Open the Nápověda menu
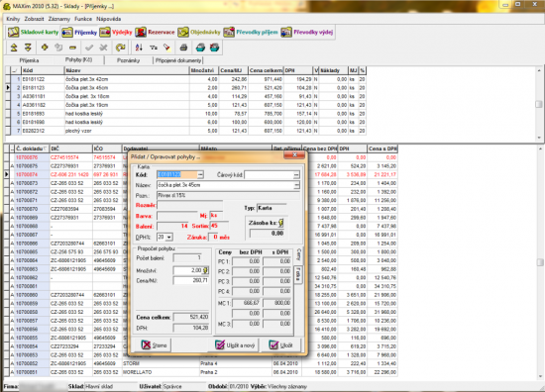Viewport: 545px width, 392px height. click(x=108, y=19)
